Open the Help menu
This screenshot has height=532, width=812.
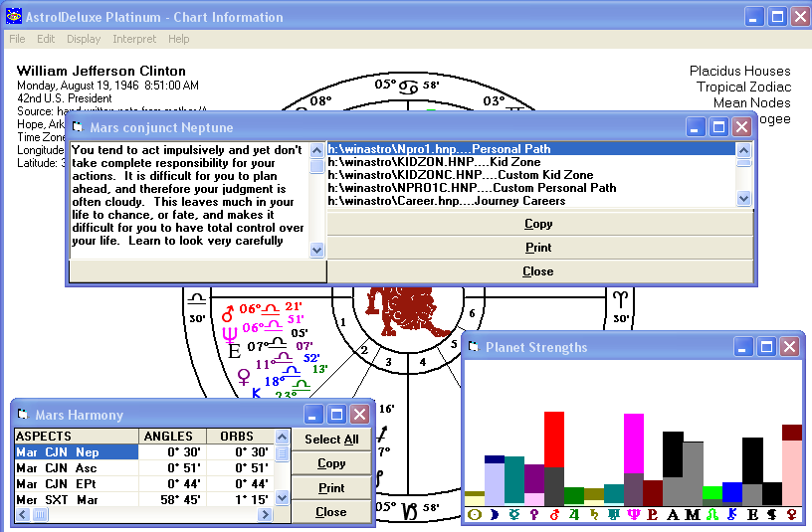[179, 39]
